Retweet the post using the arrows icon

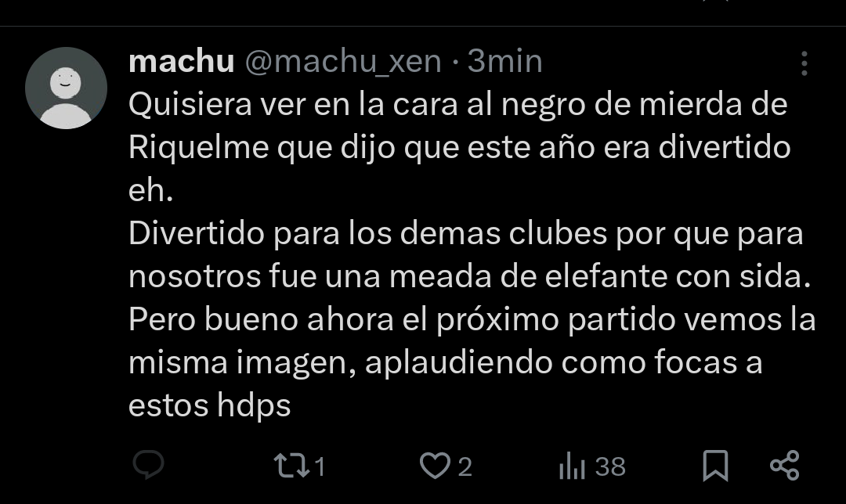point(292,466)
